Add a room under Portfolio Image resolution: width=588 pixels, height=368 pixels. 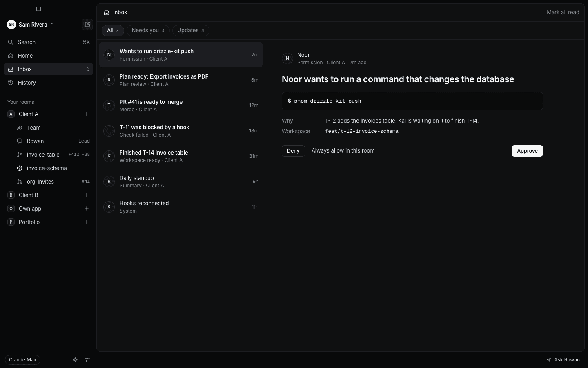click(87, 222)
